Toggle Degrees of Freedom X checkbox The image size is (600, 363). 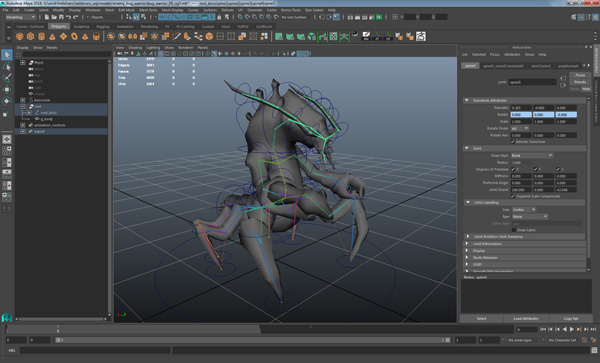(x=513, y=169)
